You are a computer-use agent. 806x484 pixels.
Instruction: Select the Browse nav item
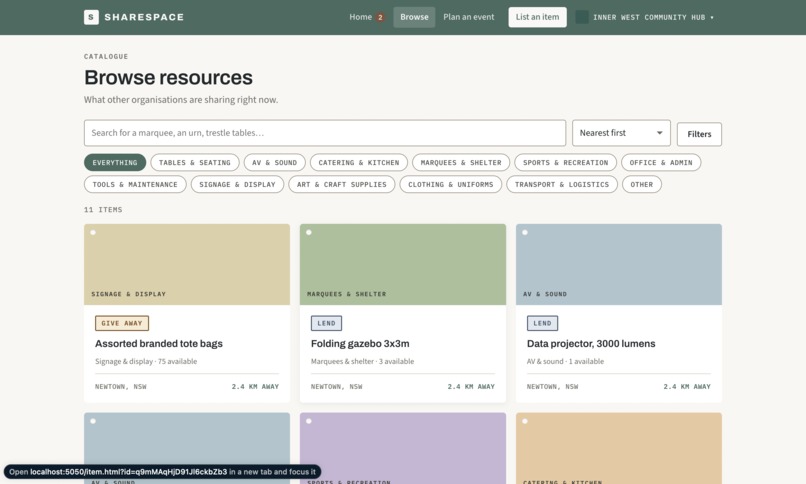click(414, 17)
